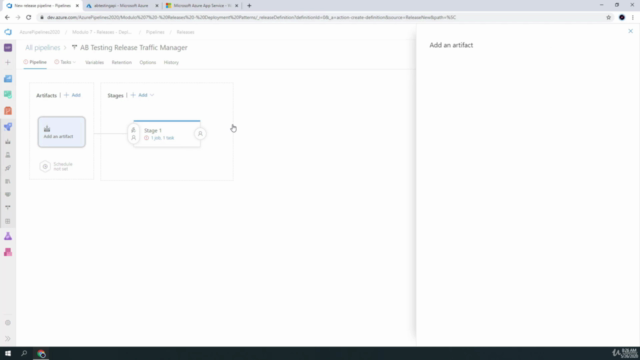Click the Schedule not set clock icon
The image size is (640, 360).
click(x=45, y=166)
